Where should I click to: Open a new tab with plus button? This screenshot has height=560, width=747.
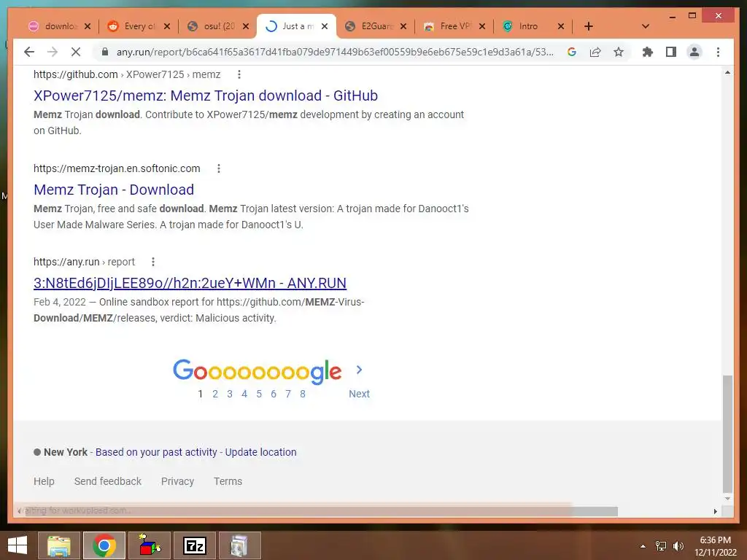[589, 26]
